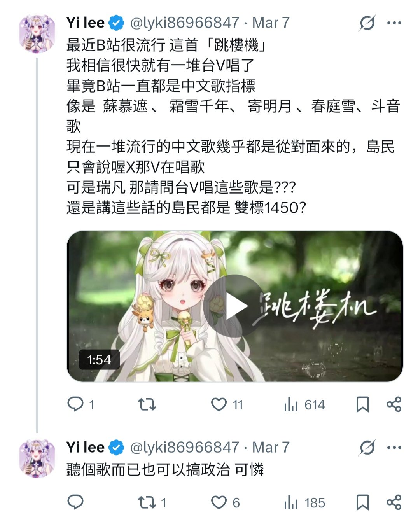The height and width of the screenshot is (523, 420).
Task: Repost the second tweet with 1 repost
Action: [152, 502]
